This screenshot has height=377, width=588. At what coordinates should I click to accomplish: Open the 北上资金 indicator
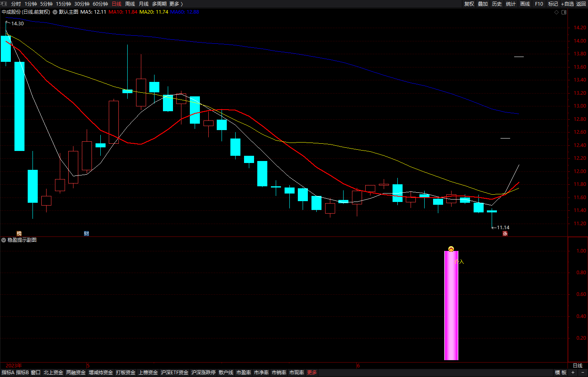pos(53,373)
